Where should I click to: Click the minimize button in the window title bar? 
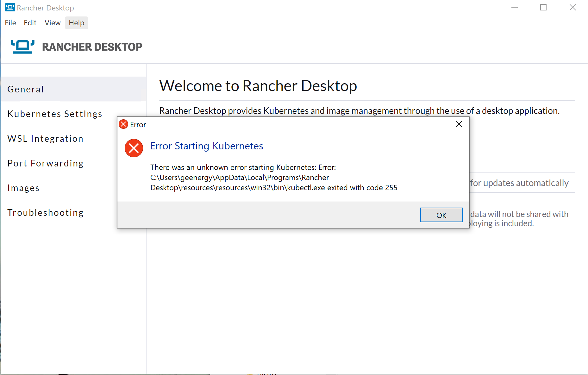coord(514,7)
